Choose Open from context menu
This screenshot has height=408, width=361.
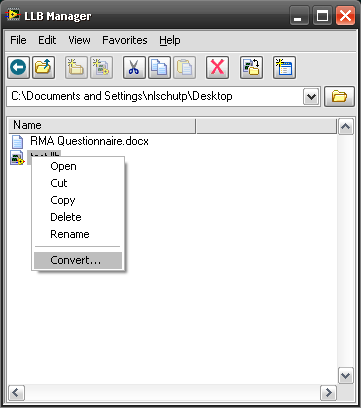pos(77,166)
